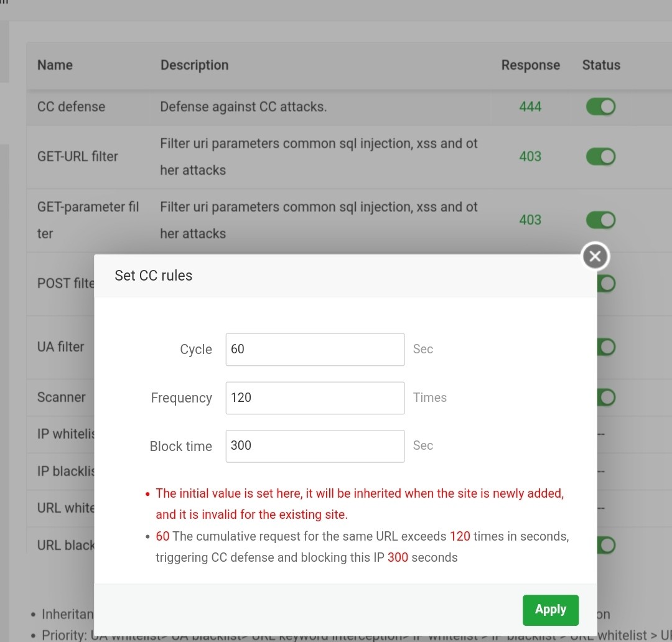The image size is (672, 642).
Task: Click the UA filter row name
Action: (61, 347)
